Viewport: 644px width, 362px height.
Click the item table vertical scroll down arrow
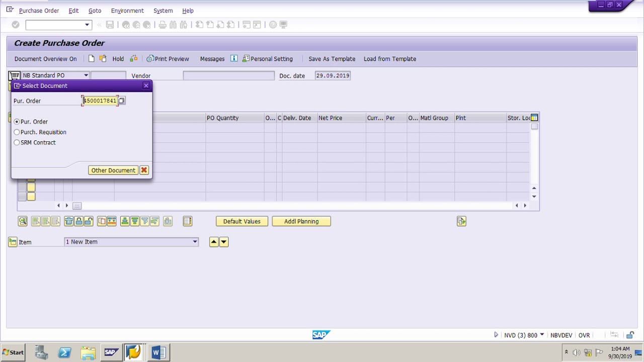click(534, 197)
